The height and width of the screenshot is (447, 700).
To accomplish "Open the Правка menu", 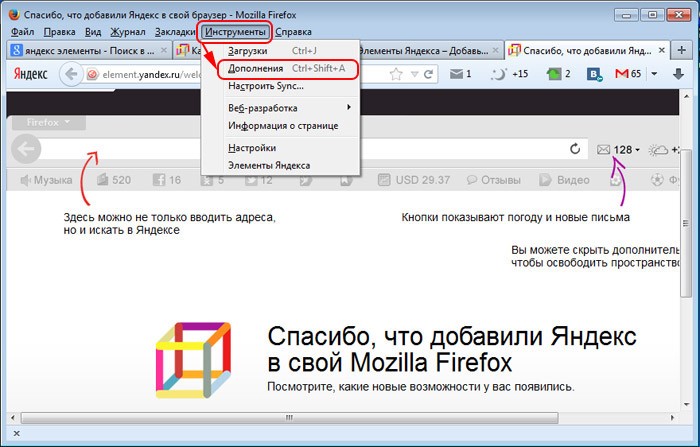I will pos(59,32).
